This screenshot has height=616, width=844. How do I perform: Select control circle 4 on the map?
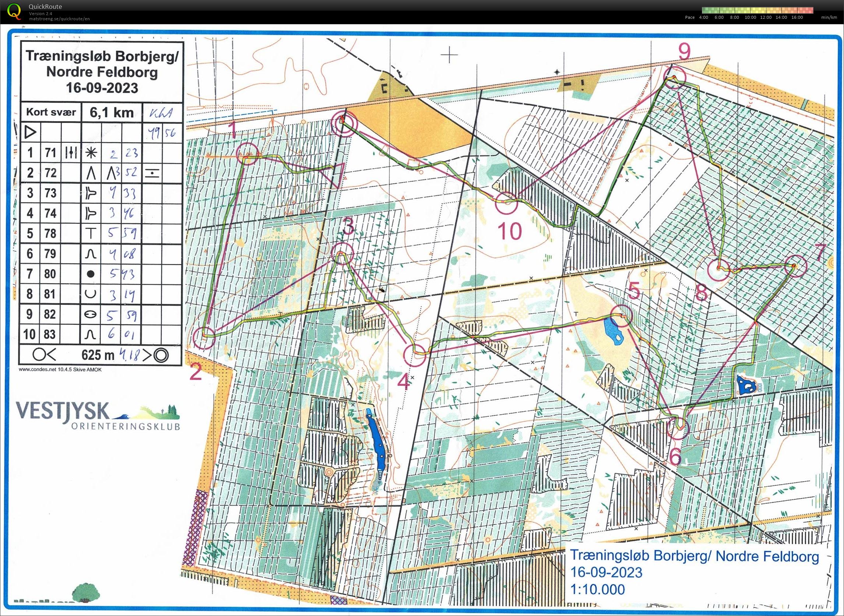coord(415,355)
